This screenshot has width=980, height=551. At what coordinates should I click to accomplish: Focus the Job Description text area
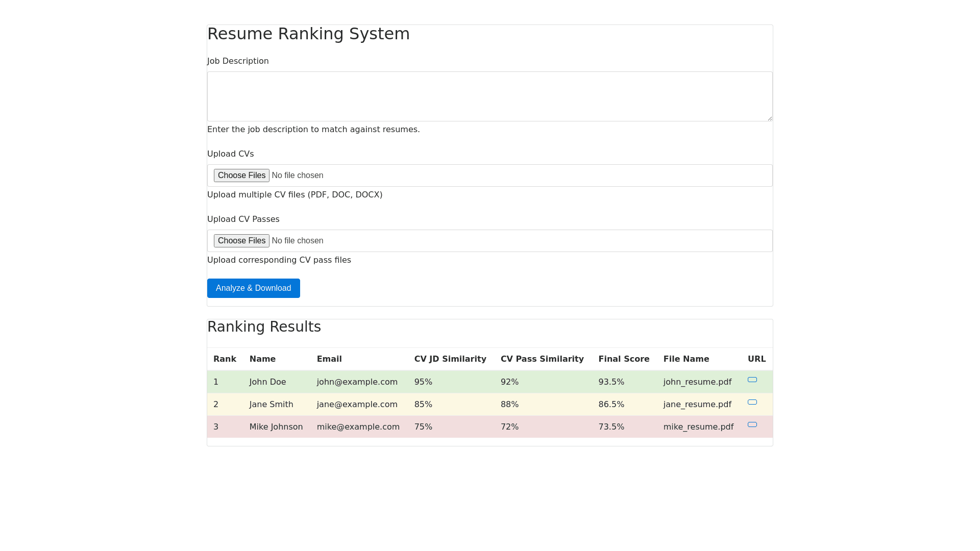[x=489, y=96]
